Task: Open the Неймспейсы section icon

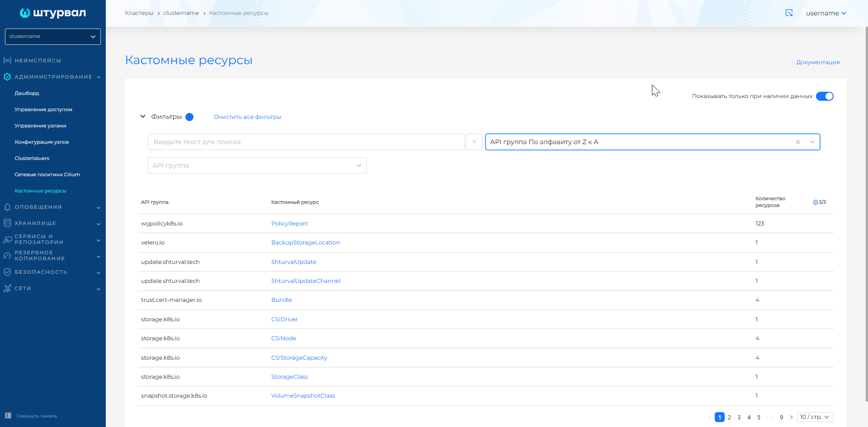Action: point(7,61)
